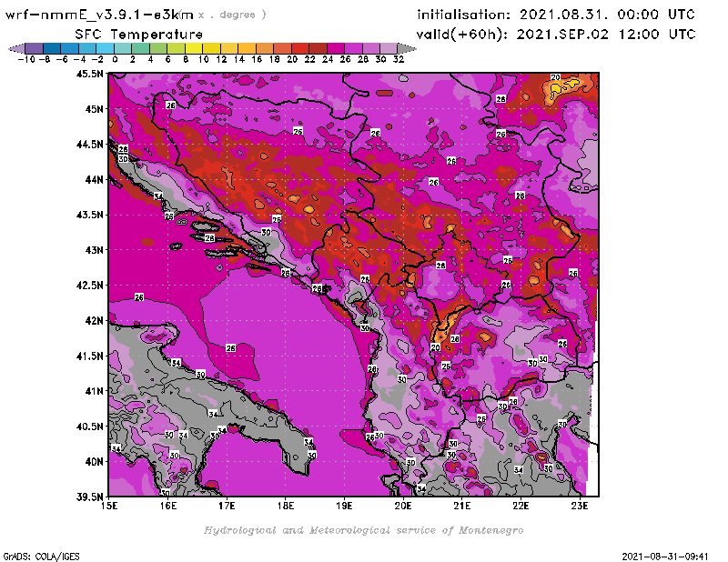The height and width of the screenshot is (562, 728).
Task: Pick the 8 to 10 yellow colorbar swatch
Action: tap(194, 48)
